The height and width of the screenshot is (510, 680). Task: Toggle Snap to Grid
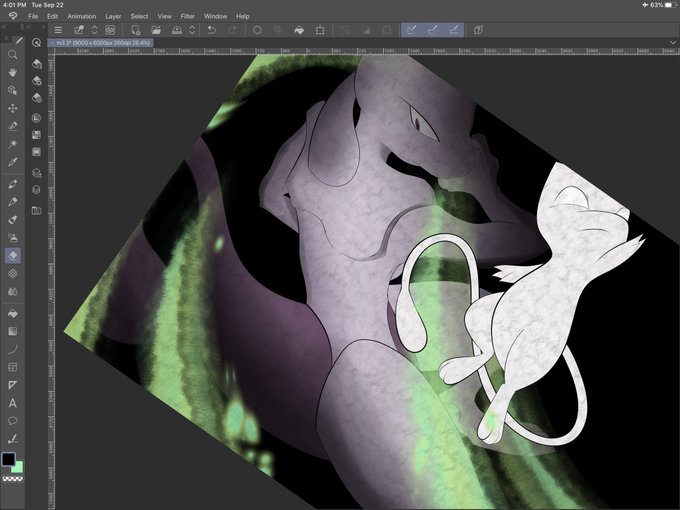click(454, 30)
